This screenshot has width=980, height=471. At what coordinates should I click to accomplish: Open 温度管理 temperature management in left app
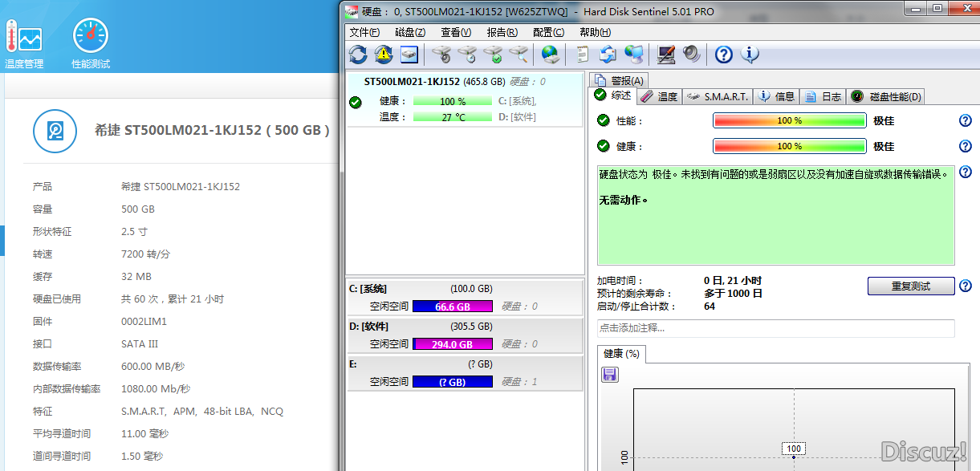click(x=24, y=43)
